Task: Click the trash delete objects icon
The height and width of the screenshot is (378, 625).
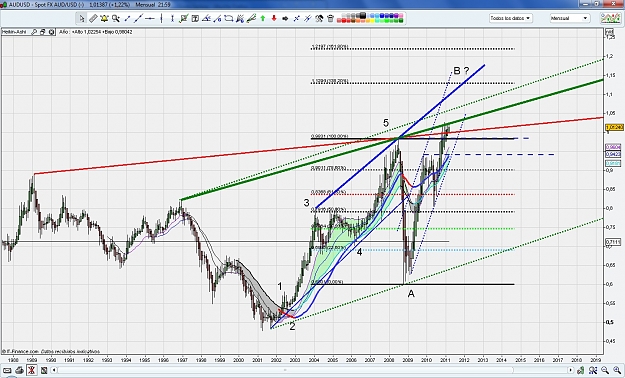Action: 330,18
